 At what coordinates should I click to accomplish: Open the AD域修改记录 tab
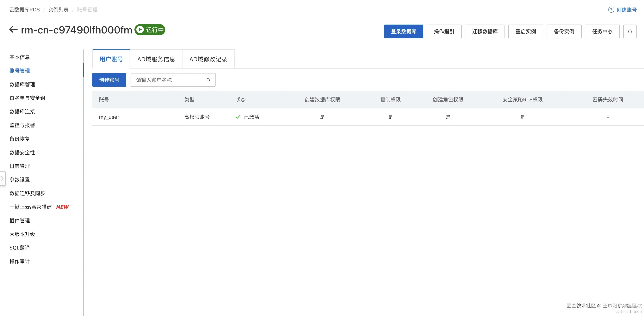[x=208, y=59]
